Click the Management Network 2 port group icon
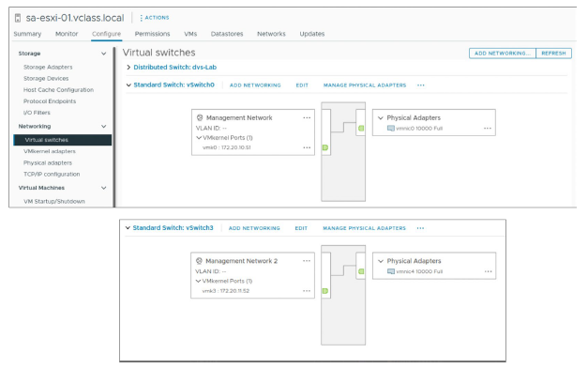This screenshot has height=369, width=588. (199, 261)
